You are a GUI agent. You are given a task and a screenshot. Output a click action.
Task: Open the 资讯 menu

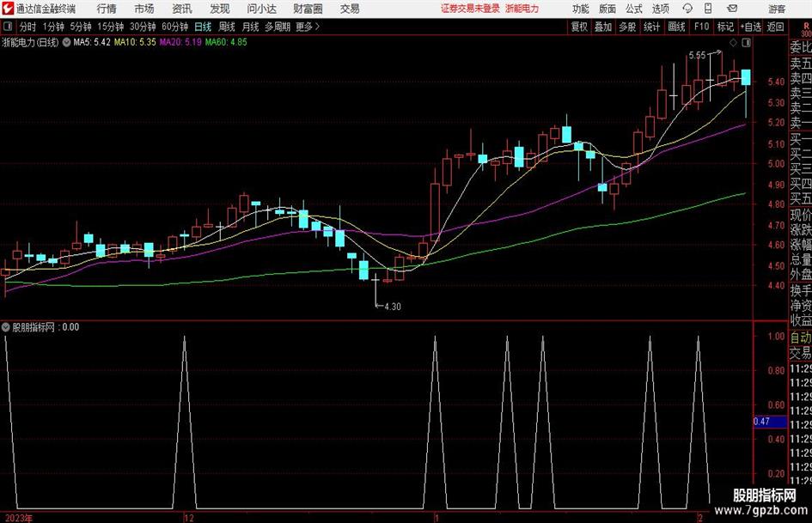pyautogui.click(x=182, y=9)
